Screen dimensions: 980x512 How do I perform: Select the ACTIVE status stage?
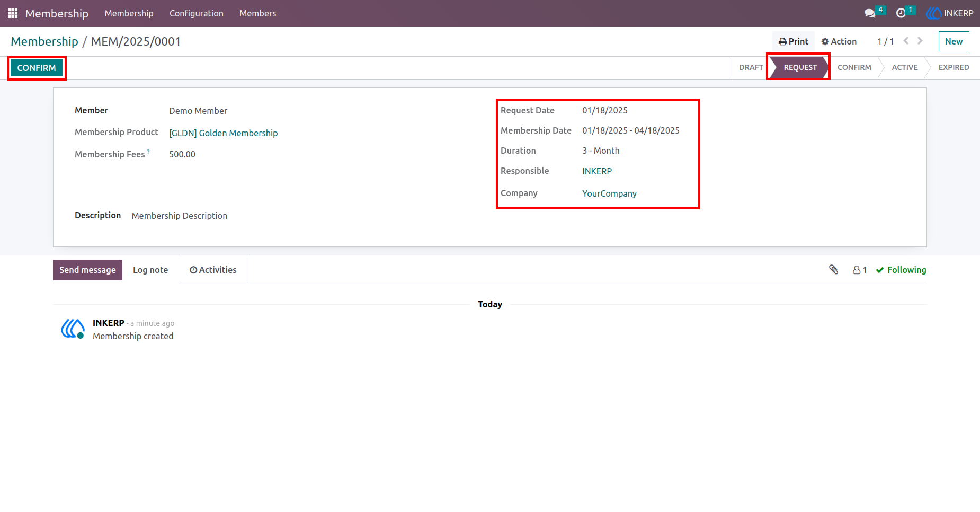click(904, 67)
